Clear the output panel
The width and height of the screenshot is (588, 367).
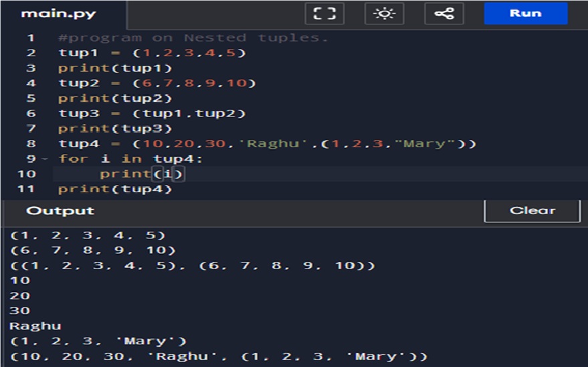click(532, 211)
